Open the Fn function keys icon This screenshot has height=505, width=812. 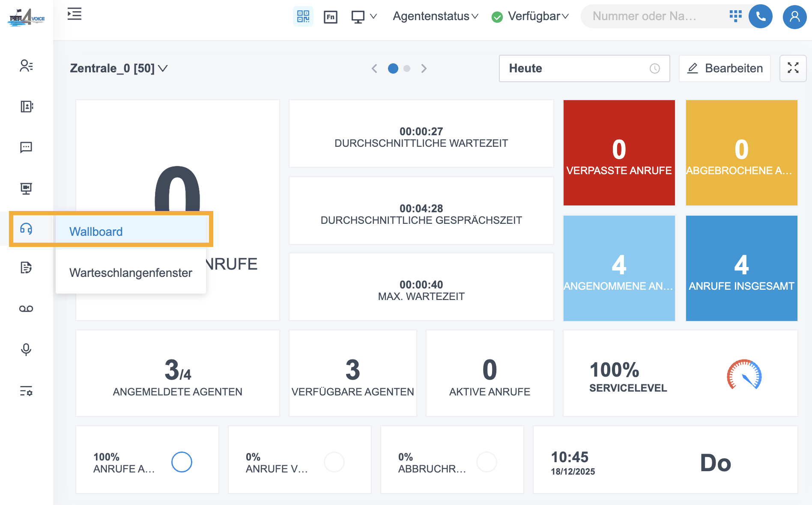click(330, 17)
